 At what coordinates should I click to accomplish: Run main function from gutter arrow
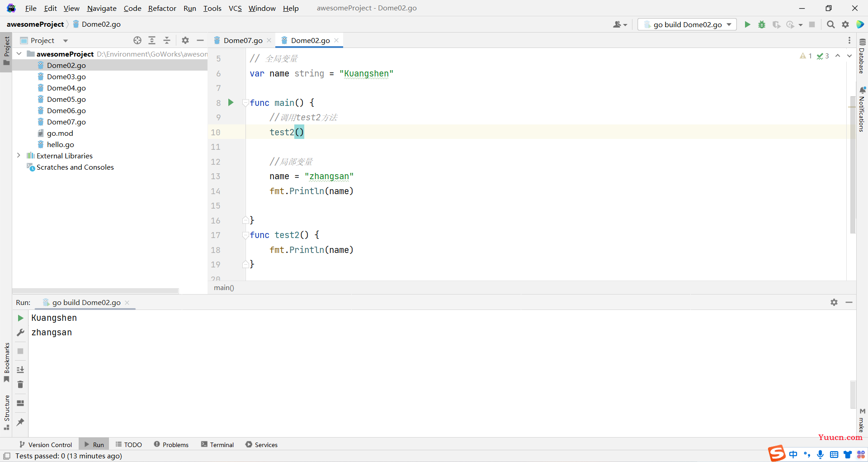point(231,103)
